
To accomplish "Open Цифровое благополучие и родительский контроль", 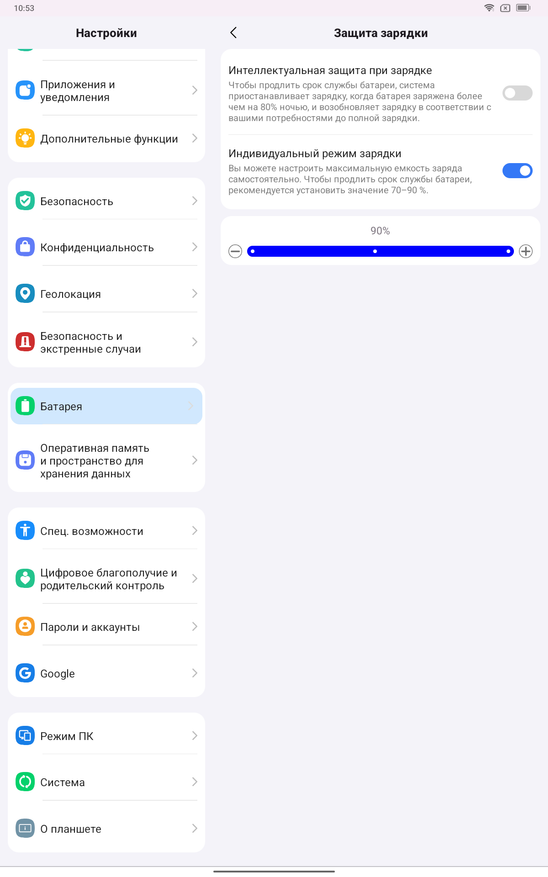I will 106,579.
